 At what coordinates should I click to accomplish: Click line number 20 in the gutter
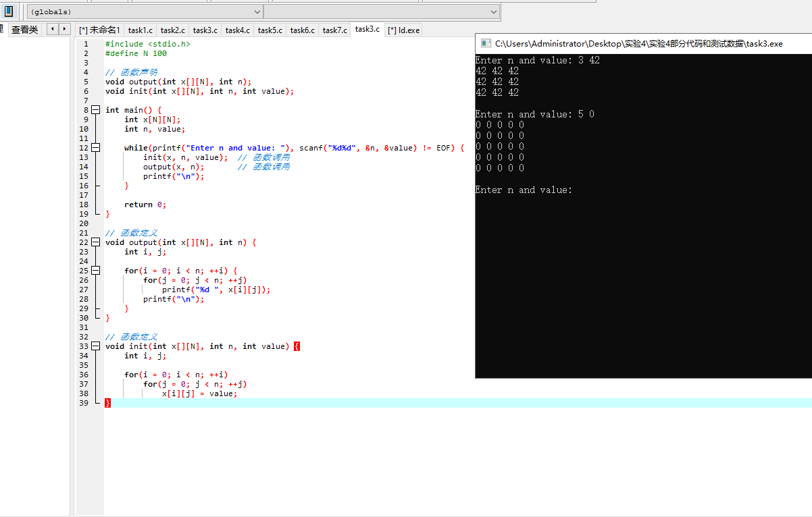[84, 223]
